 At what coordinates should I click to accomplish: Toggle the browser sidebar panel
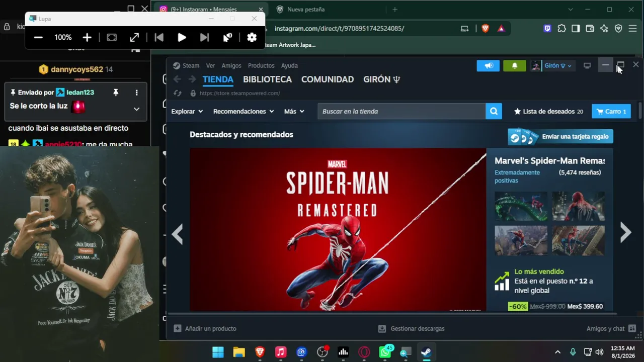coord(576,29)
